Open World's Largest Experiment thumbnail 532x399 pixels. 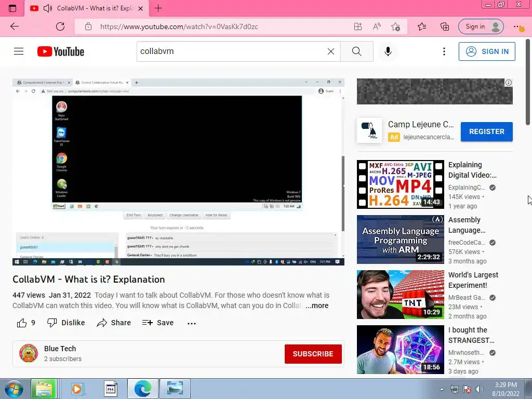tap(401, 295)
